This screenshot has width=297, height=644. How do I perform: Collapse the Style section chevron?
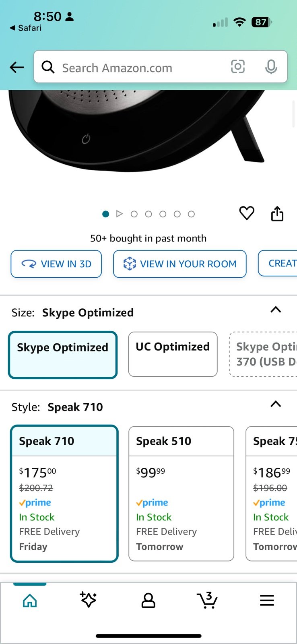click(276, 404)
